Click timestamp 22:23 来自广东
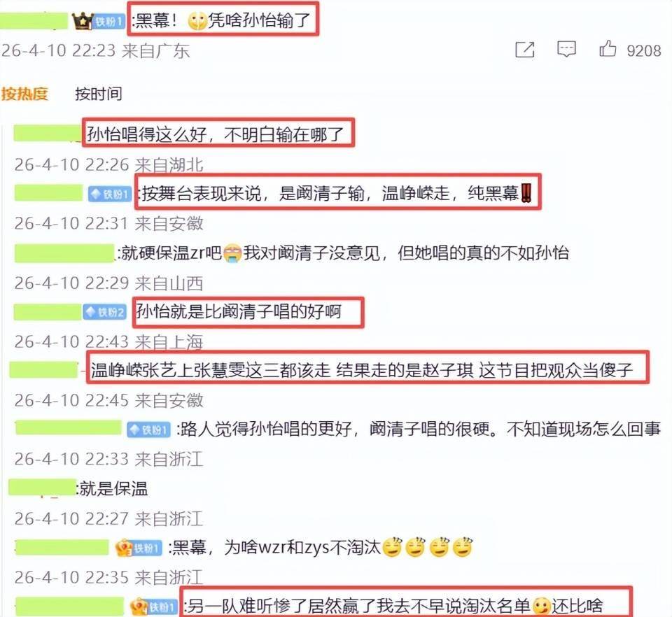 pos(95,50)
